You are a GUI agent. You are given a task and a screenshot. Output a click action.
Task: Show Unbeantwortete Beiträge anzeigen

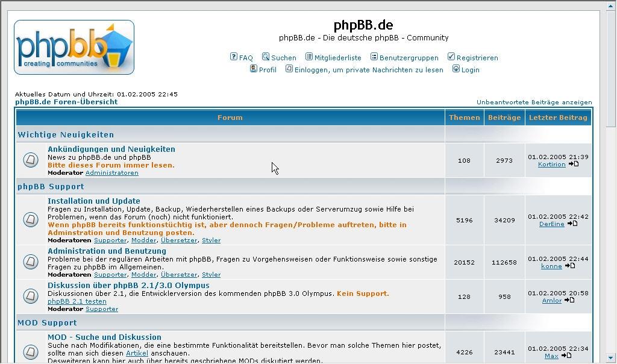(x=534, y=102)
